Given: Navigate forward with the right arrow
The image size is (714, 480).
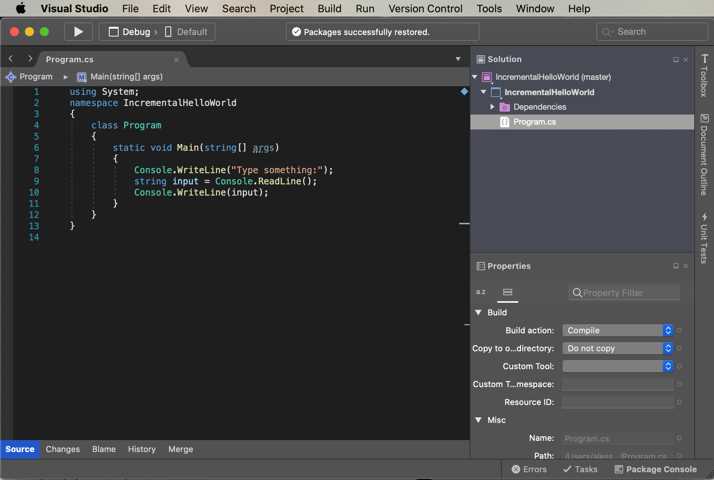Looking at the screenshot, I should coord(30,59).
